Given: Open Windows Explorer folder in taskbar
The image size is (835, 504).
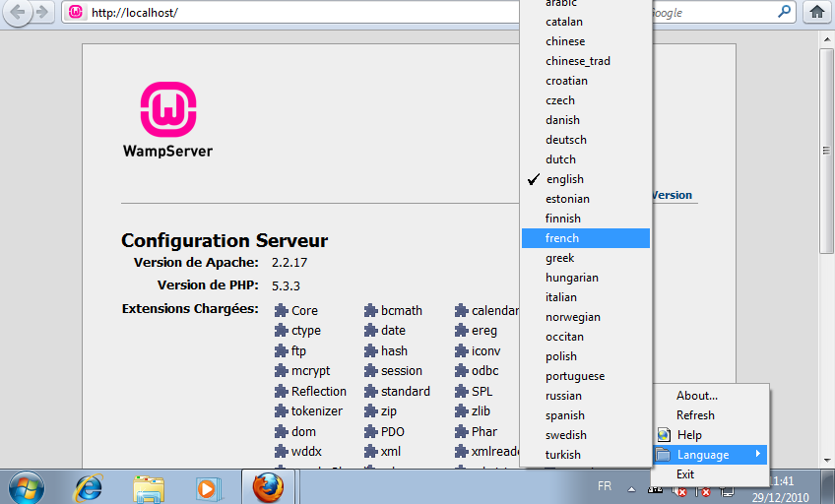Looking at the screenshot, I should [149, 486].
